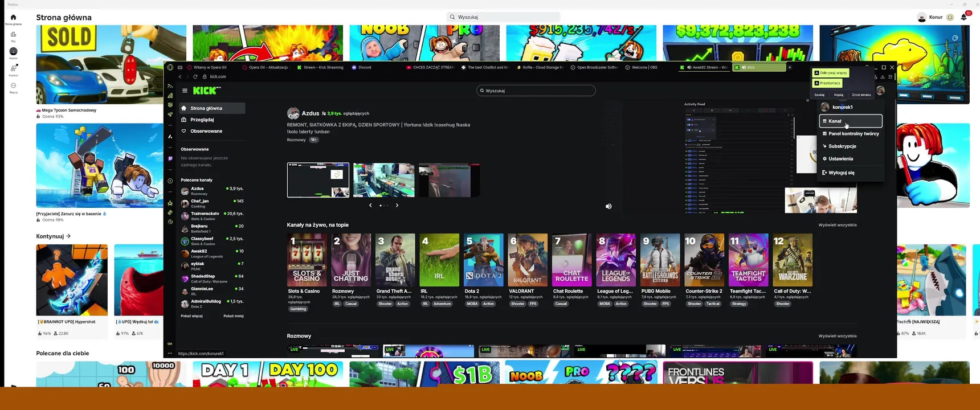Open Opera easy setup icon in toolbar
Image resolution: width=980 pixels, height=410 pixels.
pyautogui.click(x=891, y=77)
